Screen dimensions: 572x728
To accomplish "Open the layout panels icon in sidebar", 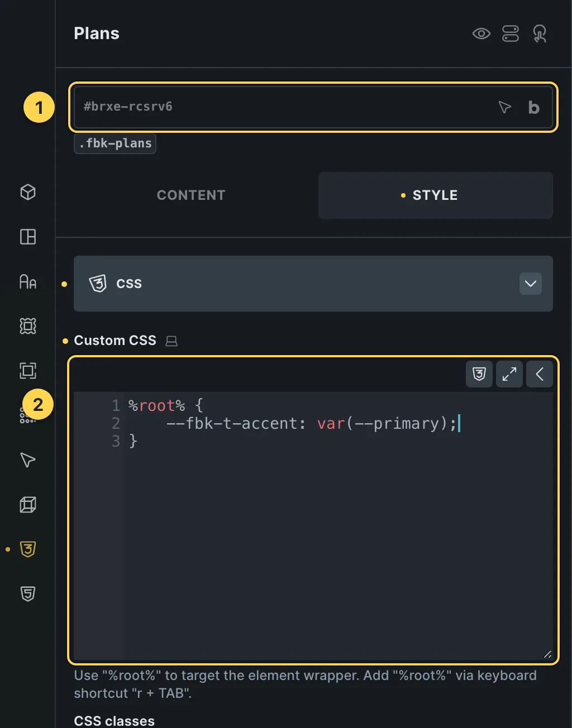I will click(x=28, y=237).
